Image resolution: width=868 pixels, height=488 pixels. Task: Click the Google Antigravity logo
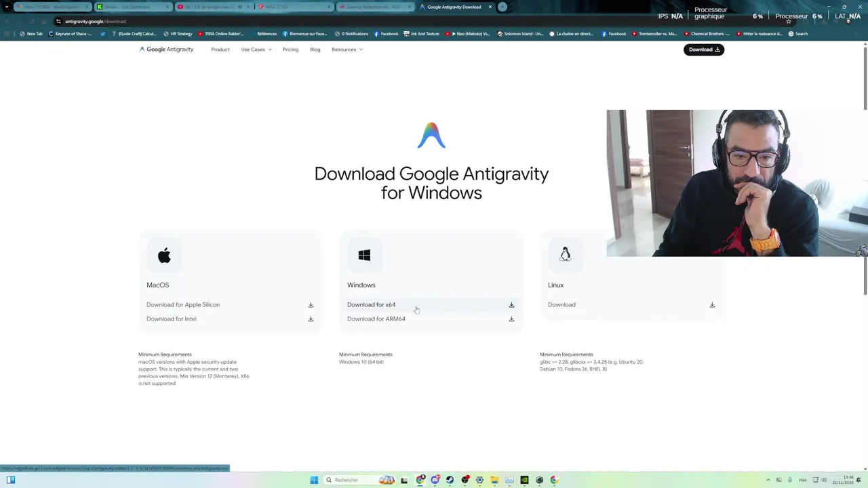166,49
